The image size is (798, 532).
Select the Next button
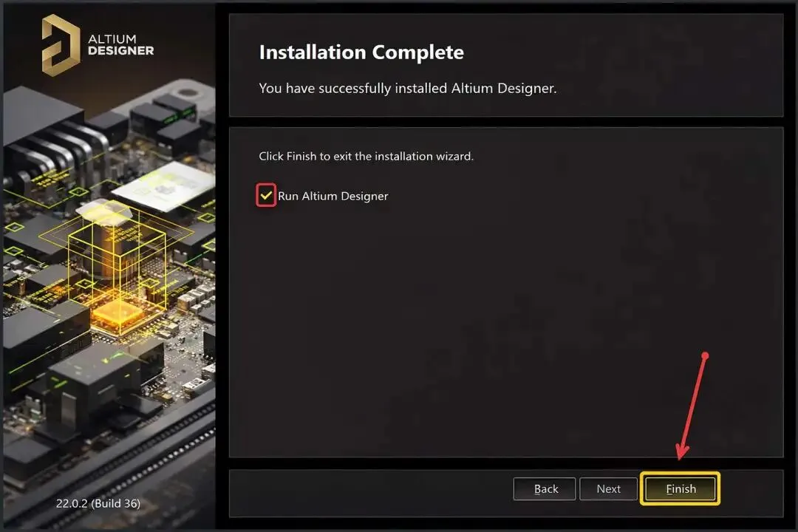[608, 488]
